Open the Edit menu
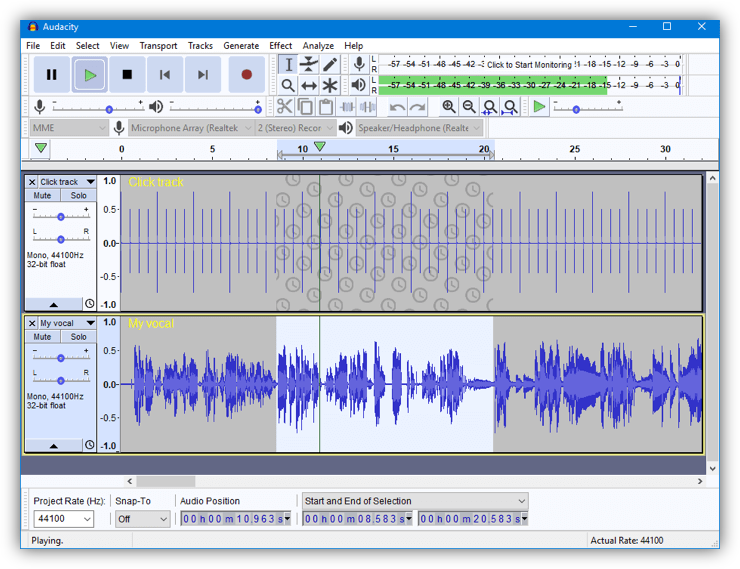 [x=58, y=46]
